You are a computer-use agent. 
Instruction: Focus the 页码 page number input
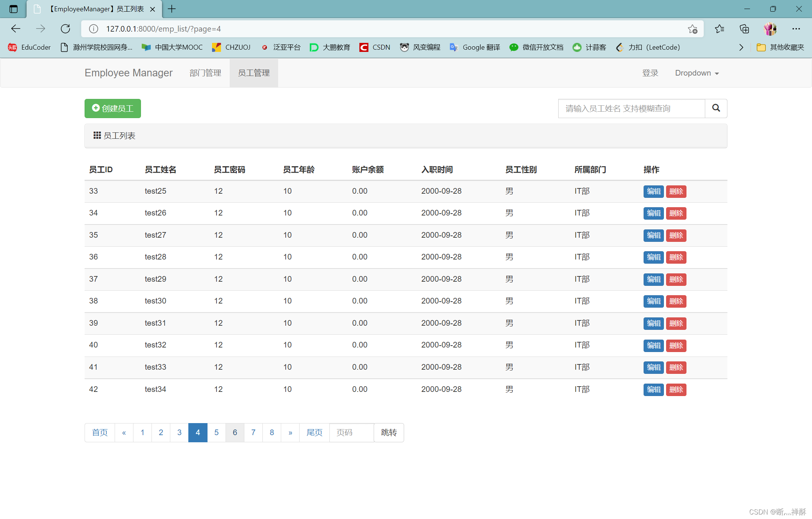351,432
